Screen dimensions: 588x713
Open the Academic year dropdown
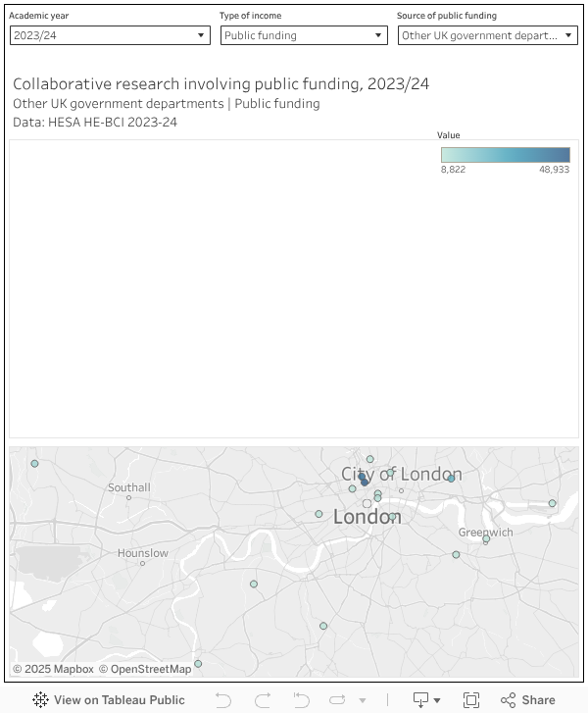pos(110,35)
